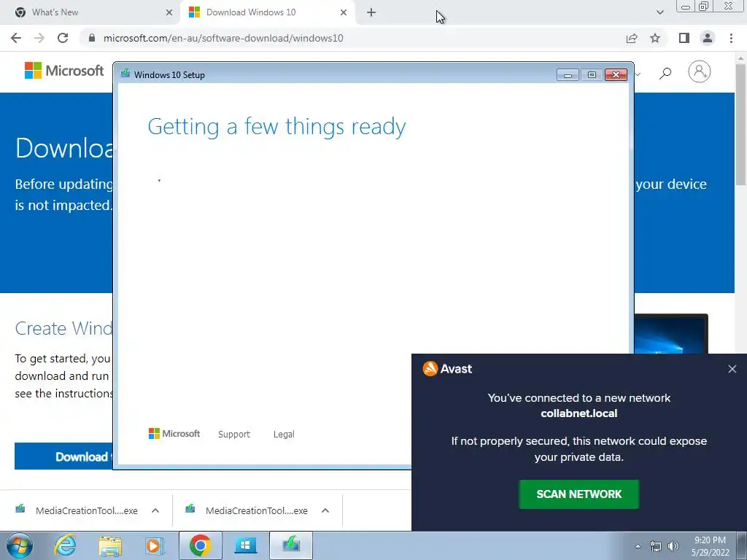
Task: Show hidden system tray icons
Action: coord(638,546)
